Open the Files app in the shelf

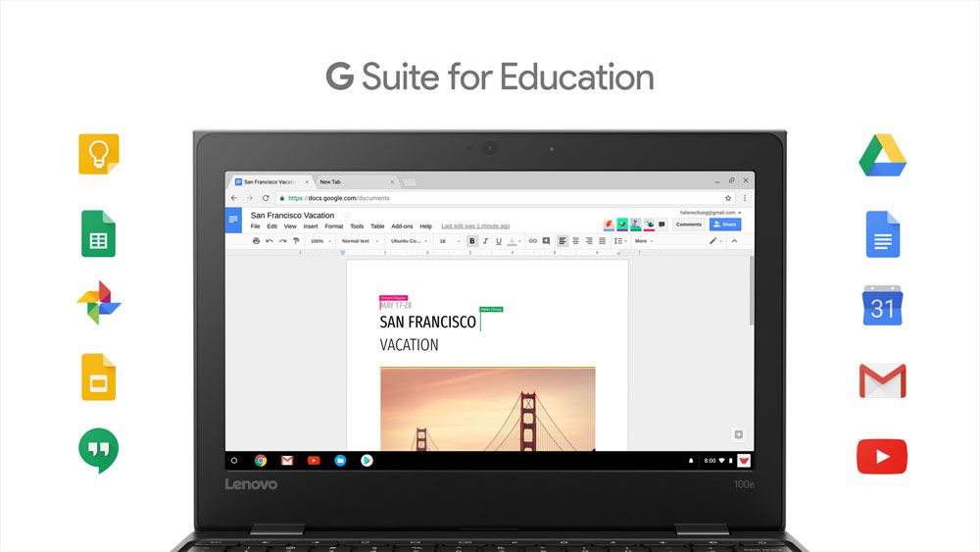pyautogui.click(x=340, y=460)
